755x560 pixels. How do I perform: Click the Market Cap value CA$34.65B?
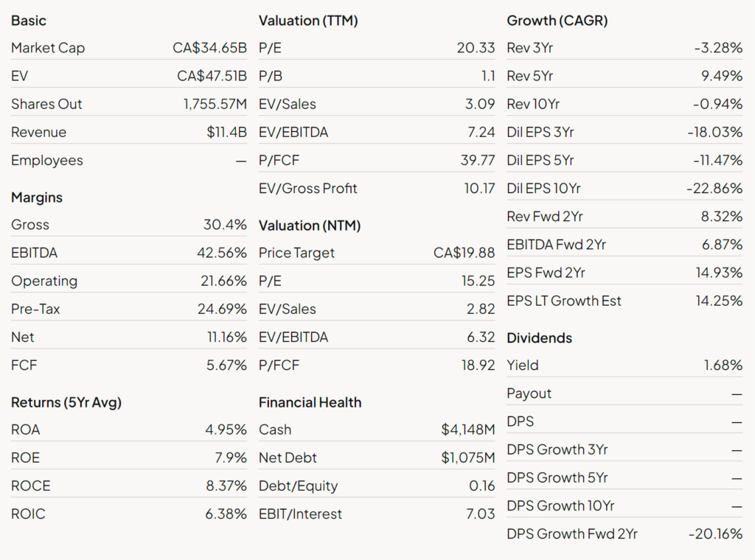pyautogui.click(x=209, y=48)
